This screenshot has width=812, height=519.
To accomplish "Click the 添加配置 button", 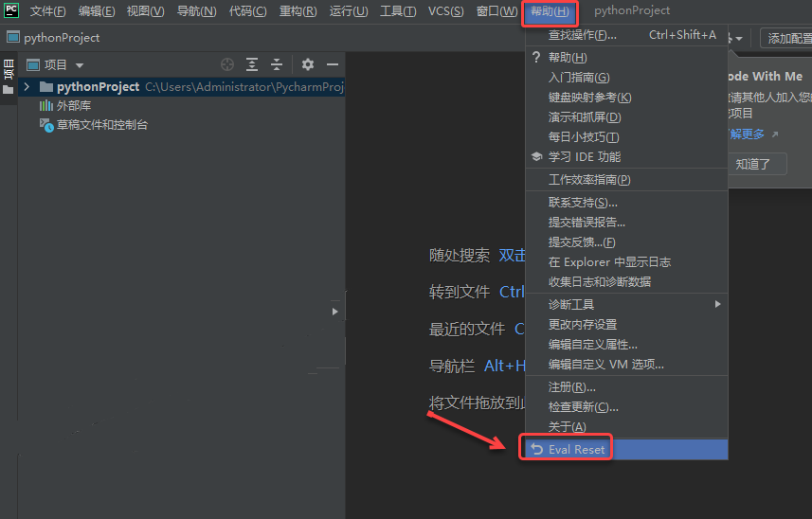I will click(786, 38).
